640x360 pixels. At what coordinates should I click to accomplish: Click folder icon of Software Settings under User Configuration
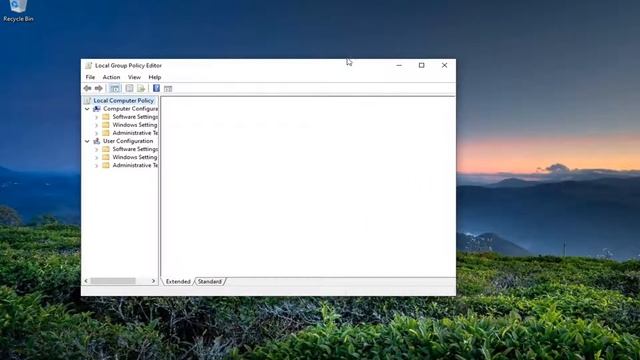106,149
